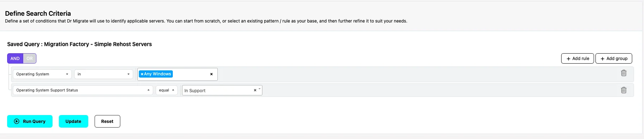Click the play icon in Run Query

tap(16, 121)
